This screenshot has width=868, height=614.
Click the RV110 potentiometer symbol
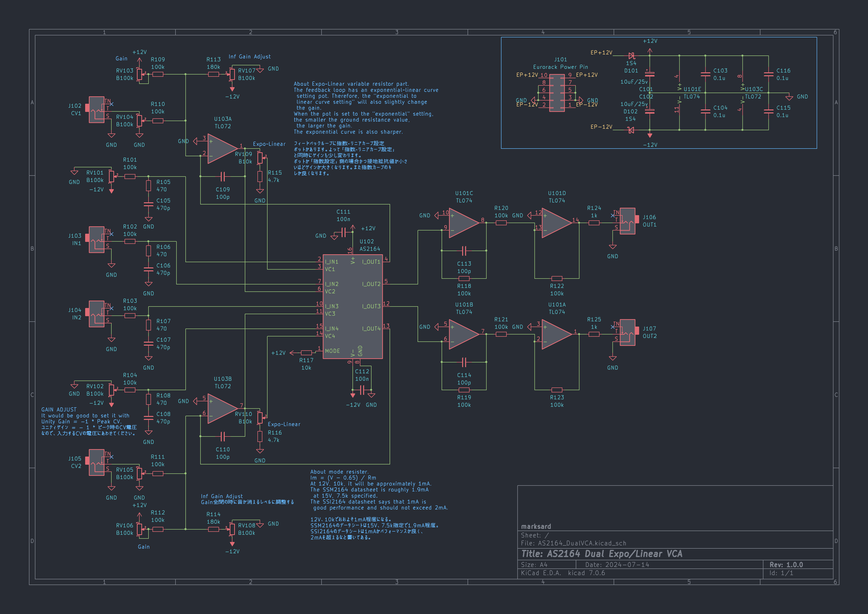tap(260, 418)
